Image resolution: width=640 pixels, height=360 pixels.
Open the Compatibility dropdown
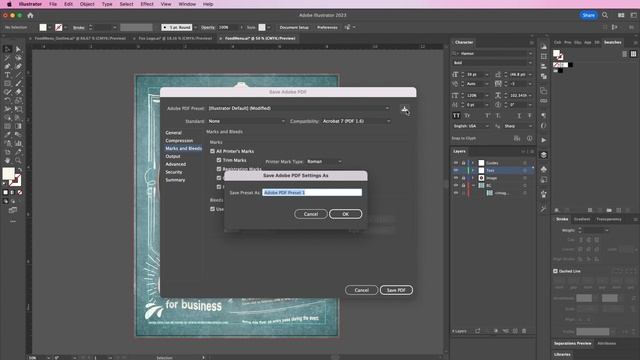[x=356, y=121]
